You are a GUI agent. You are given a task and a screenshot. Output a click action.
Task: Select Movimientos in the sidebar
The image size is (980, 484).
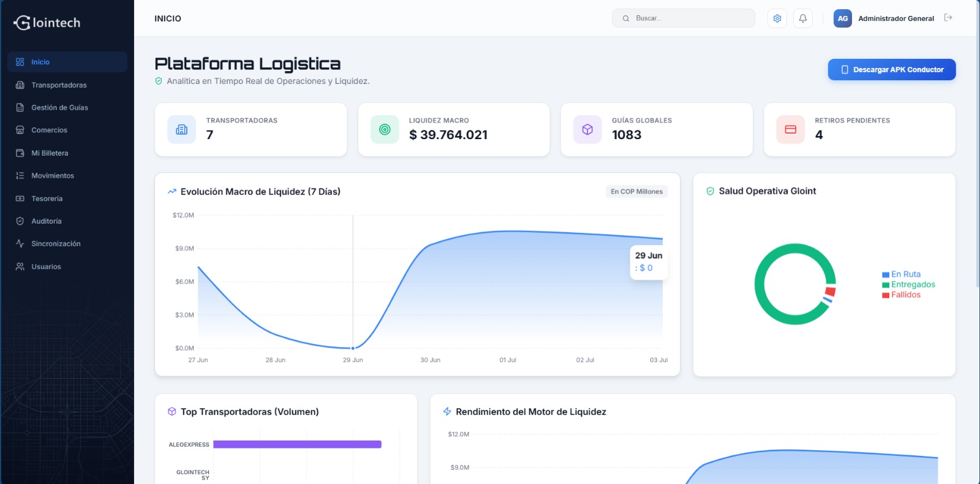[67, 176]
